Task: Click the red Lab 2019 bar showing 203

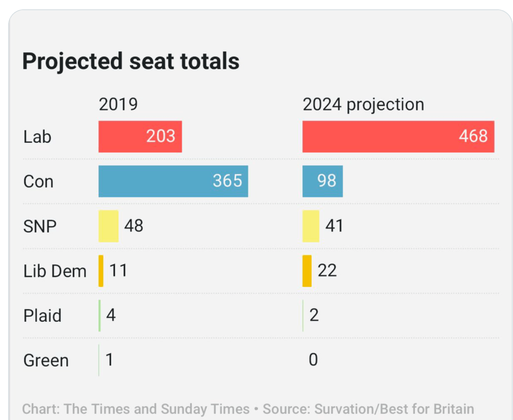Action: coord(140,136)
